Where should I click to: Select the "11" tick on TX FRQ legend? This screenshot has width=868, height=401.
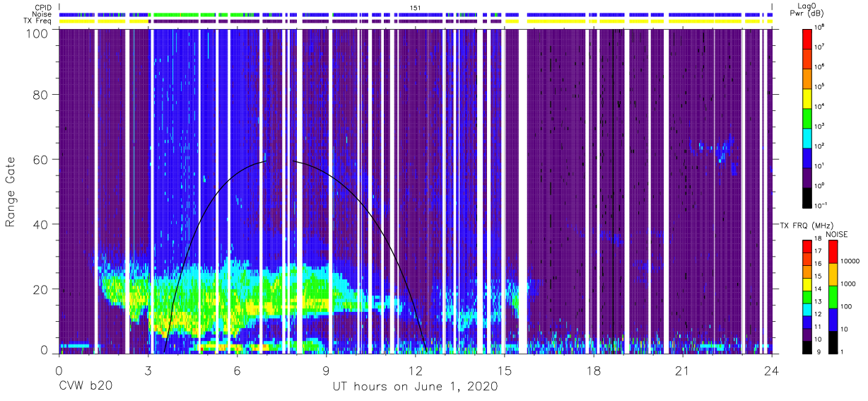[818, 327]
